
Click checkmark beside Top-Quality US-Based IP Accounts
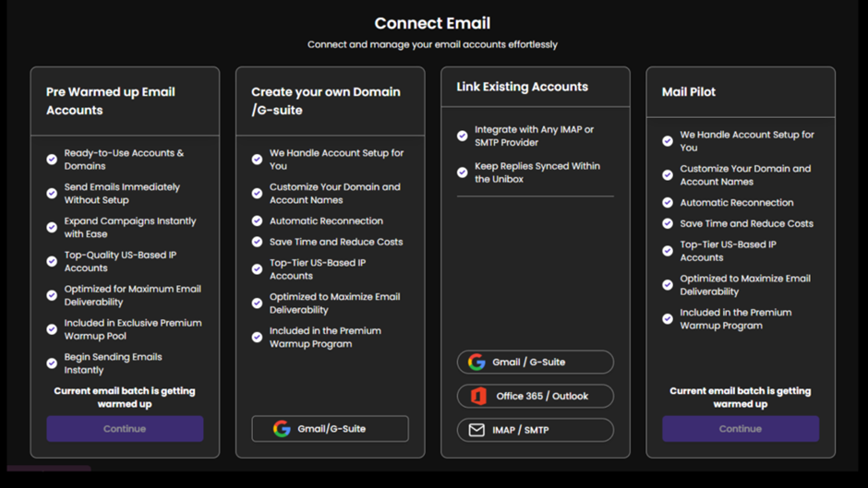tap(52, 261)
